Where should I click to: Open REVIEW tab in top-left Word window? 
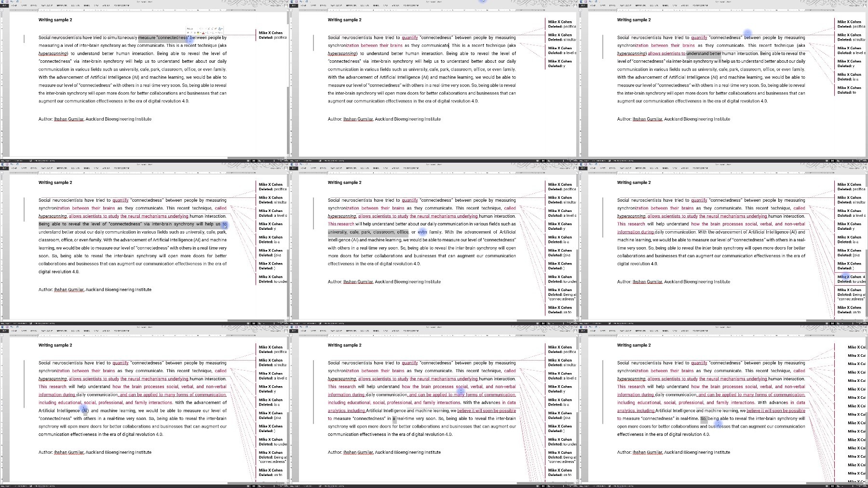86,5
